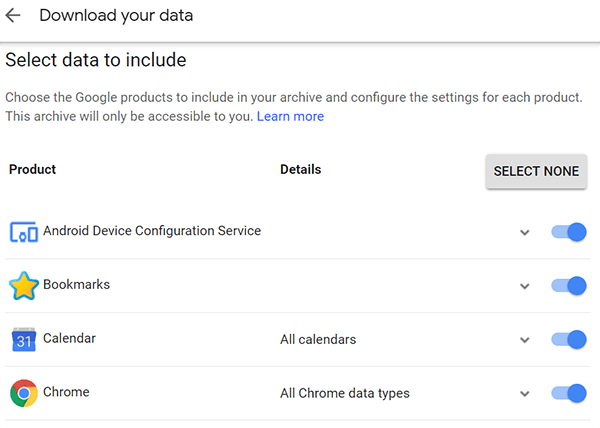The image size is (600, 428).
Task: Disable the Android Device Configuration Service toggle
Action: pyautogui.click(x=569, y=232)
